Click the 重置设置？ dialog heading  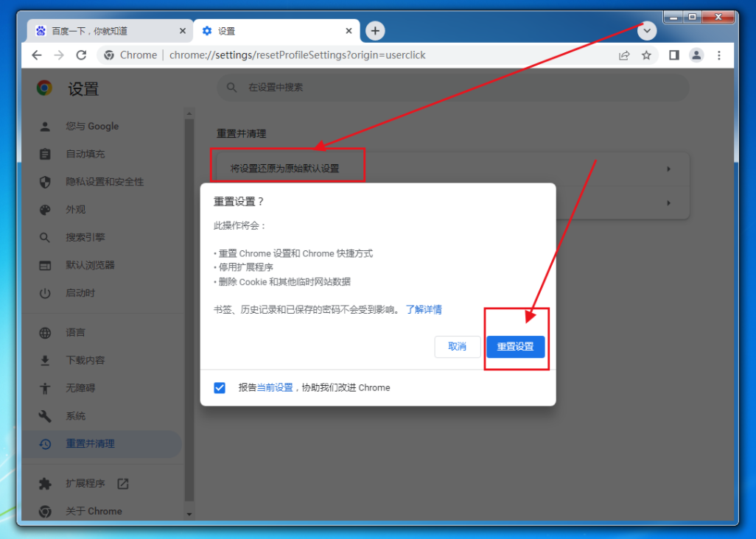pos(239,201)
